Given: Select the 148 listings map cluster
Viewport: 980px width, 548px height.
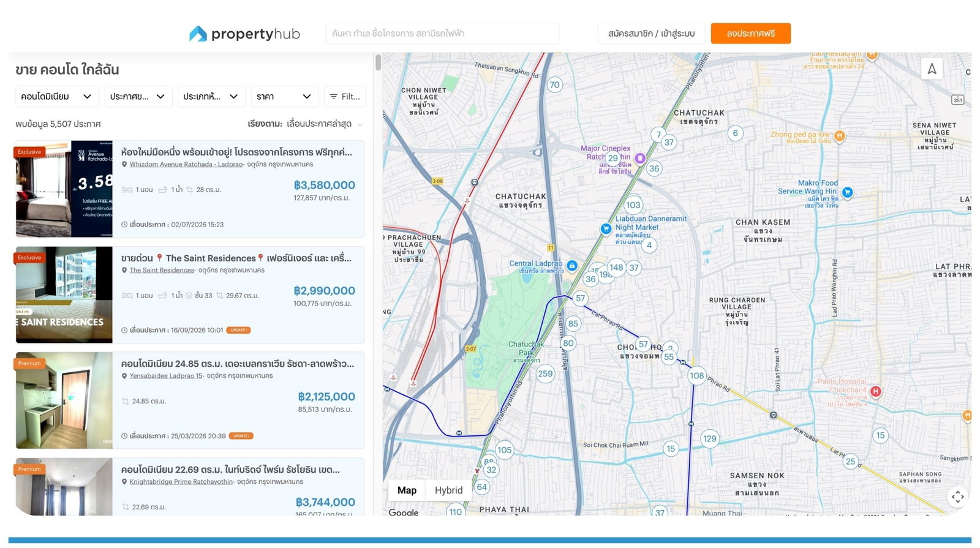Looking at the screenshot, I should tap(616, 267).
